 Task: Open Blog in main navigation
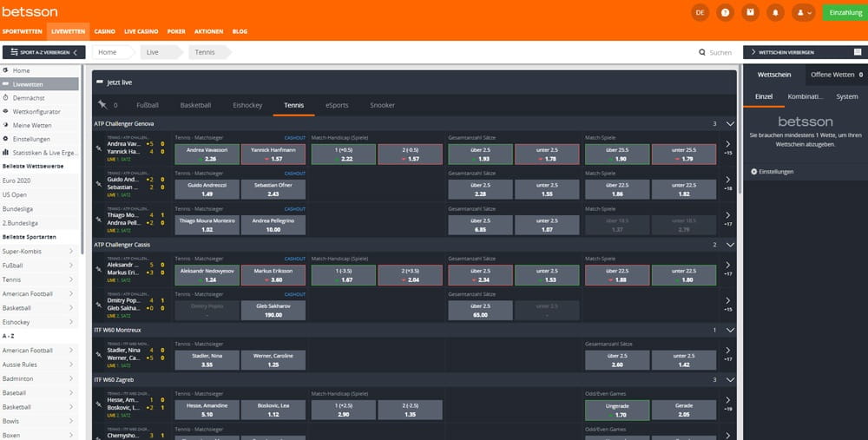[240, 31]
